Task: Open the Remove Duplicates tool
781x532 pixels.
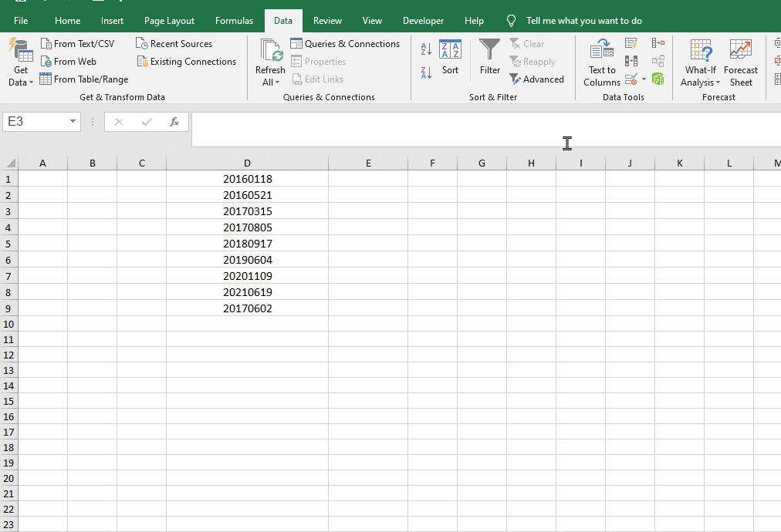Action: click(631, 60)
